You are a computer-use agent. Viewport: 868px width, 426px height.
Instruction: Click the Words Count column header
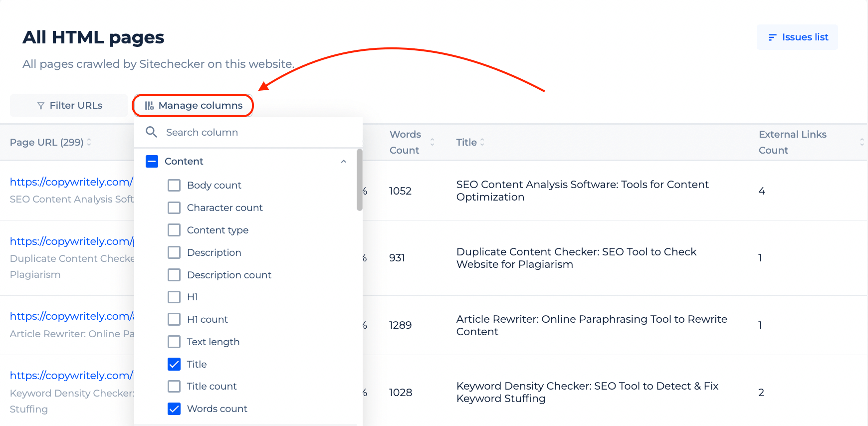point(405,142)
